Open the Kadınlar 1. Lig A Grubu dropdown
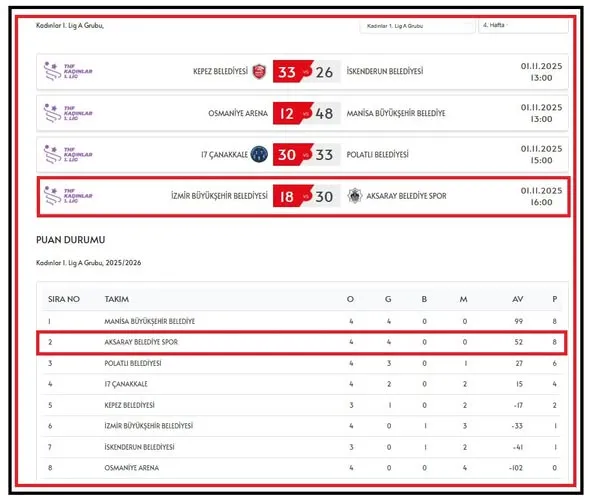Image resolution: width=590 pixels, height=500 pixels. coord(417,26)
